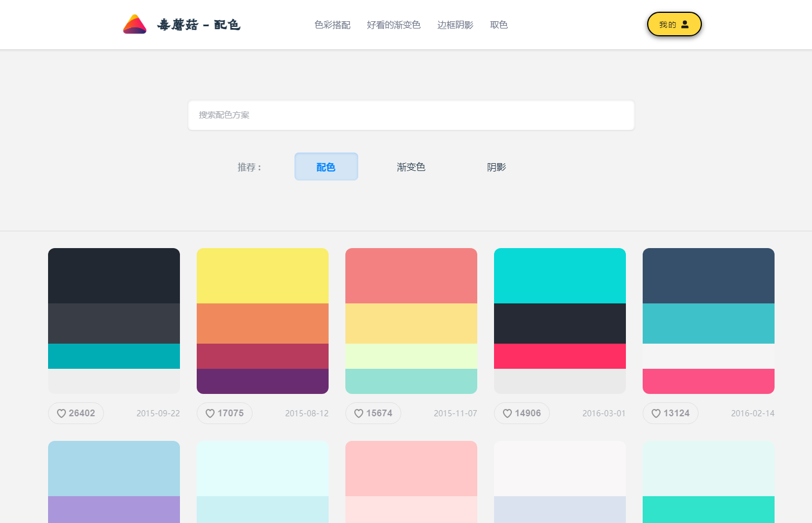The height and width of the screenshot is (523, 812).
Task: Click the date 2015-09-22
Action: pyautogui.click(x=158, y=413)
